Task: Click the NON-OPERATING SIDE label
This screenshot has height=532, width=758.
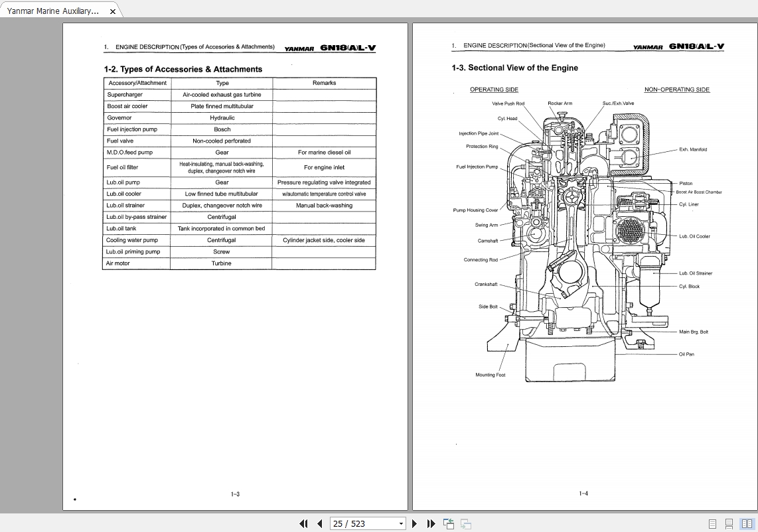Action: (x=676, y=90)
